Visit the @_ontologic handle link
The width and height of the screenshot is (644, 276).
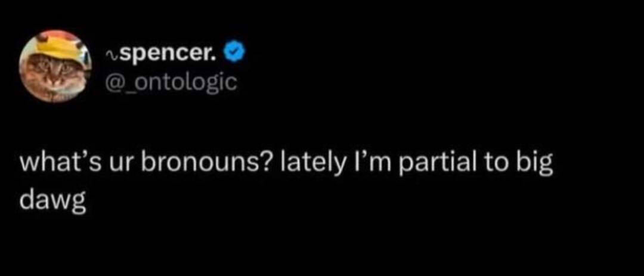pos(171,81)
